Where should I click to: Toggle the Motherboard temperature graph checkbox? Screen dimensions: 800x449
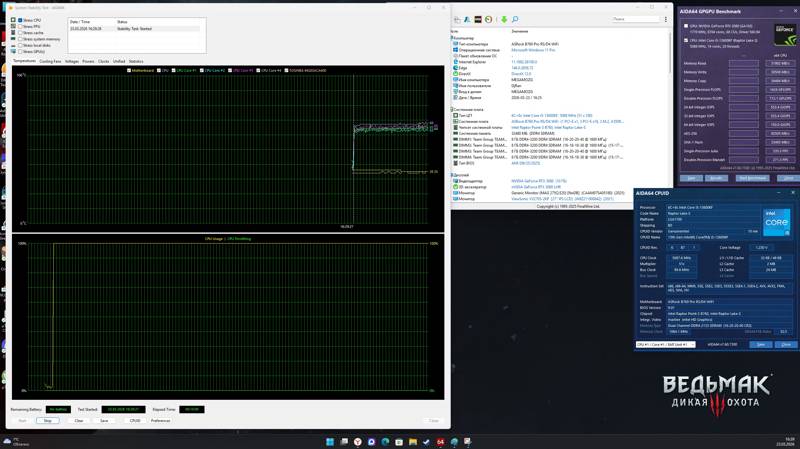[x=129, y=70]
